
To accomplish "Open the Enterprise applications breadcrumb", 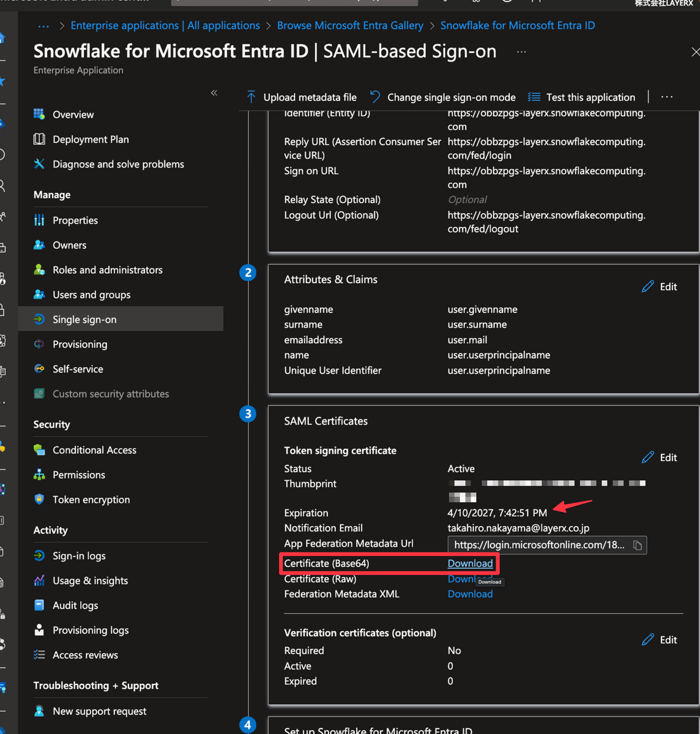I will tap(165, 26).
